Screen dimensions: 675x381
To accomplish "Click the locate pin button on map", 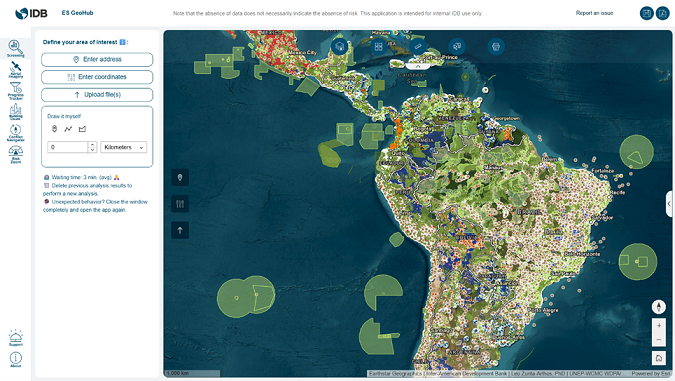I will [x=180, y=177].
